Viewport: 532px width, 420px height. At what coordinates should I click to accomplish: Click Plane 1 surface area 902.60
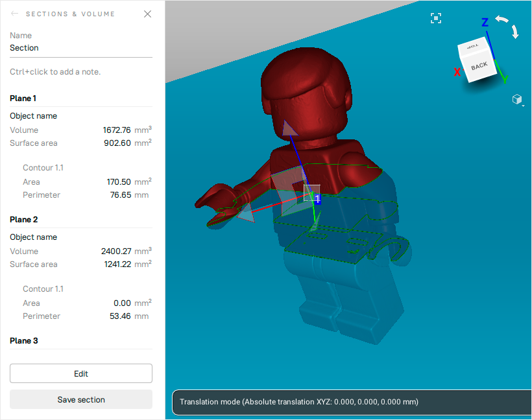pyautogui.click(x=117, y=143)
